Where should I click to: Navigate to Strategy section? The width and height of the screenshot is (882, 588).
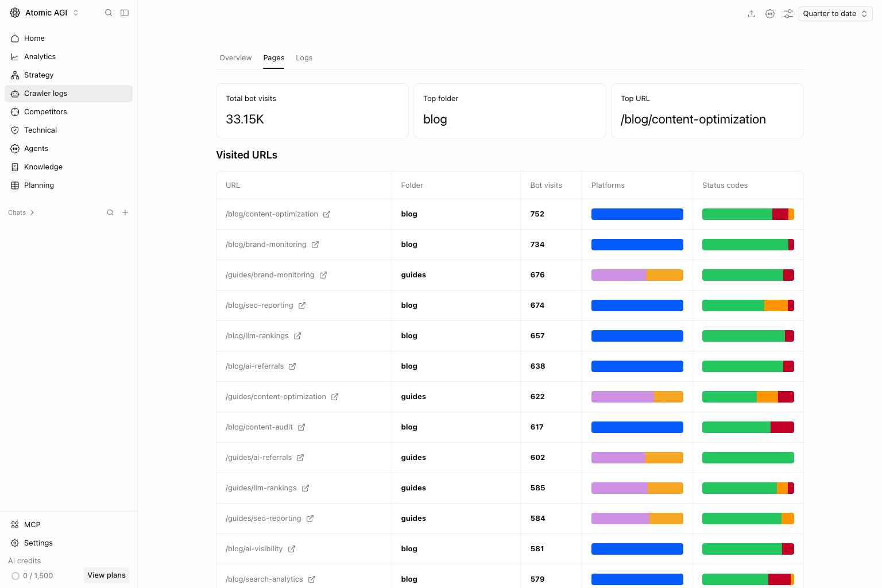68,75
